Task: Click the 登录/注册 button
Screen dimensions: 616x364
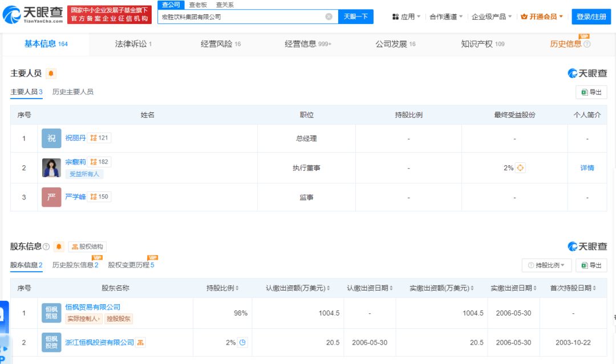Action: [x=591, y=17]
